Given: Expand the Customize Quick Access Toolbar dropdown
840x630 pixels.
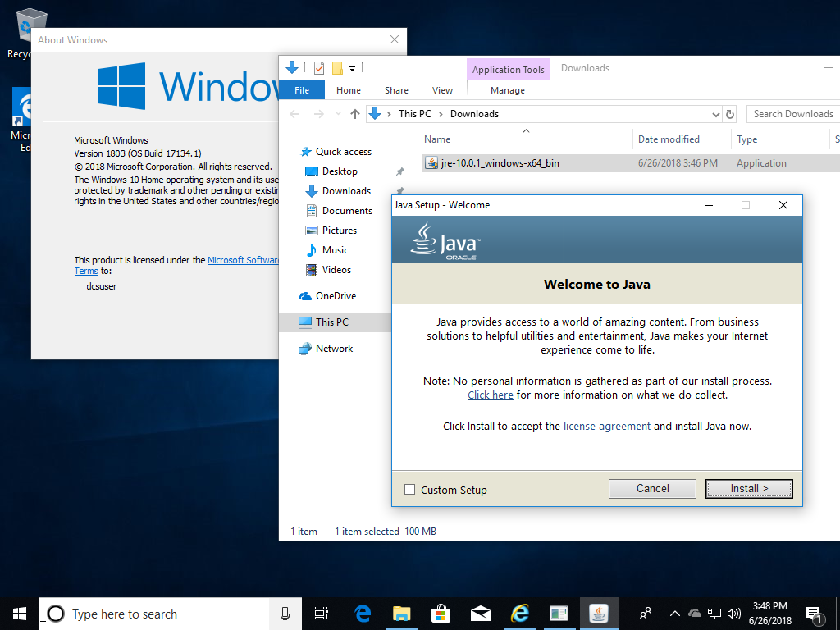Looking at the screenshot, I should pyautogui.click(x=353, y=68).
